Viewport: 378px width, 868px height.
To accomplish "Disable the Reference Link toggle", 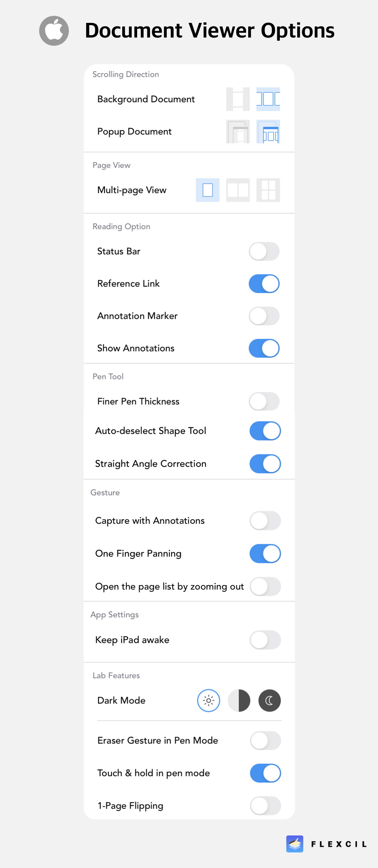I will [264, 283].
